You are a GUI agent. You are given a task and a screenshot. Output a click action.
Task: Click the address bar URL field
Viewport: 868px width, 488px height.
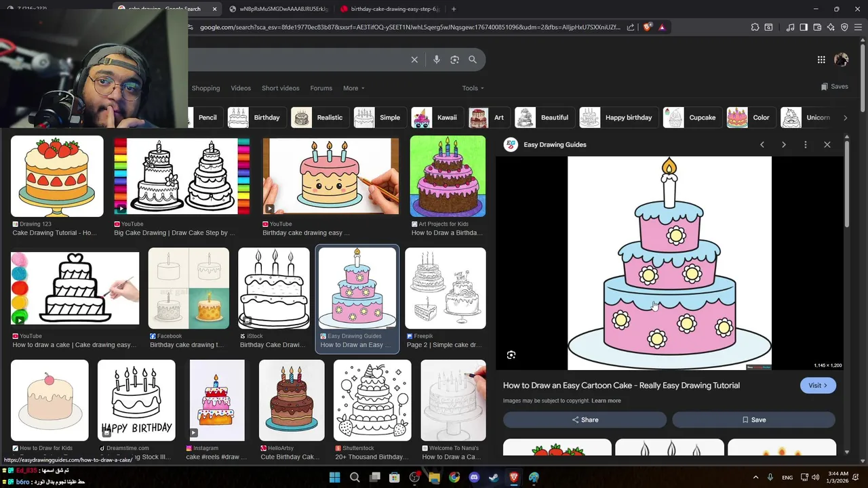tap(410, 27)
